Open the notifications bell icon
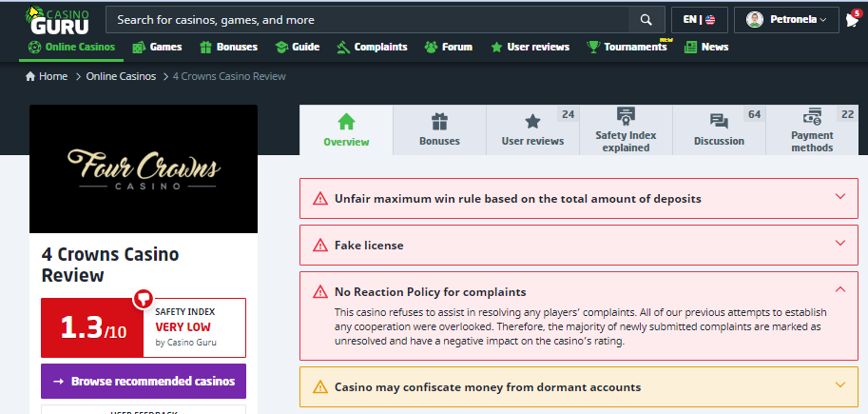Image resolution: width=868 pixels, height=414 pixels. (x=851, y=20)
